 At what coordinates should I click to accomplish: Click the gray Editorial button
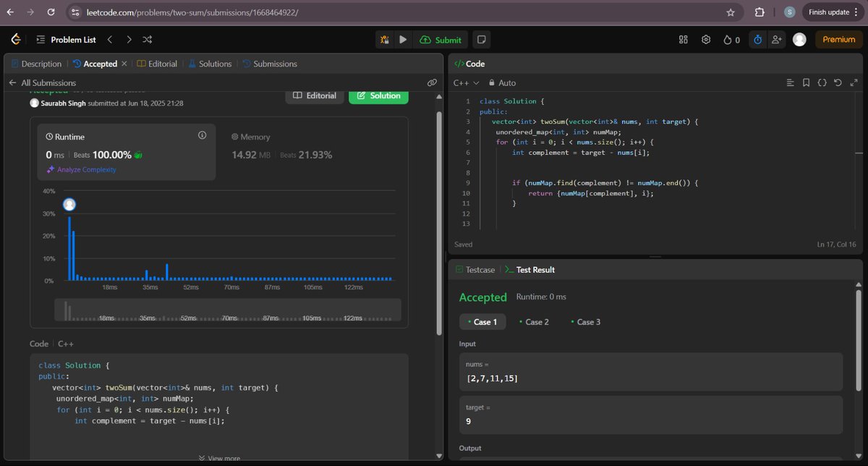tap(314, 96)
